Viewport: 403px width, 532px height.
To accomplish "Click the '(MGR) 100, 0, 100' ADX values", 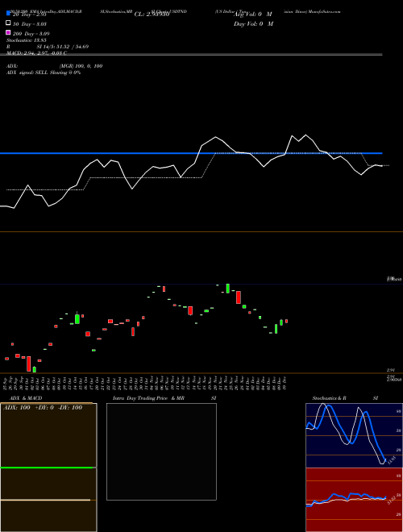I will coord(81,66).
